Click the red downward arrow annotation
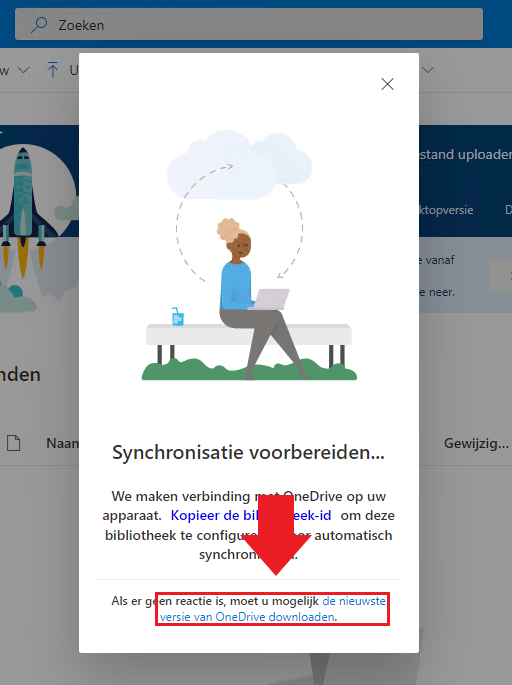This screenshot has width=512, height=685. click(x=276, y=536)
